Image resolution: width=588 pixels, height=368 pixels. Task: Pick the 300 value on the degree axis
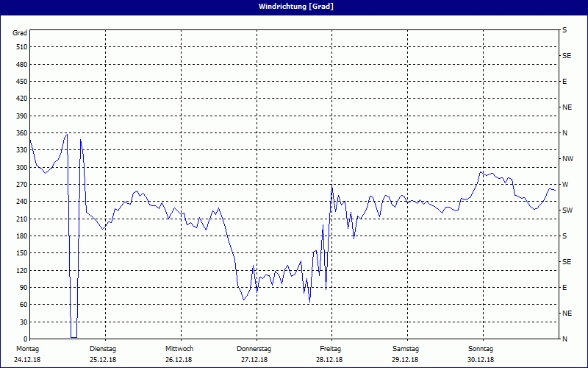coord(21,168)
